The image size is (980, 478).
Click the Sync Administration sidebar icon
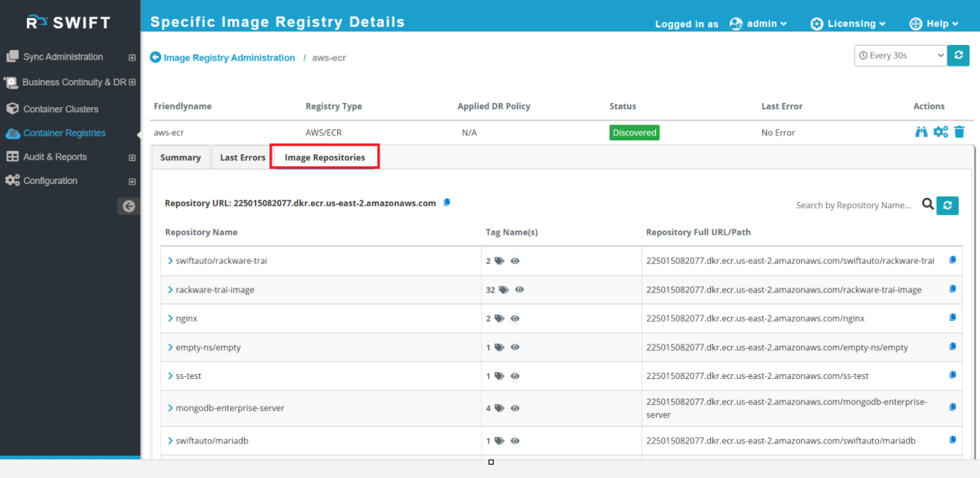coord(12,56)
